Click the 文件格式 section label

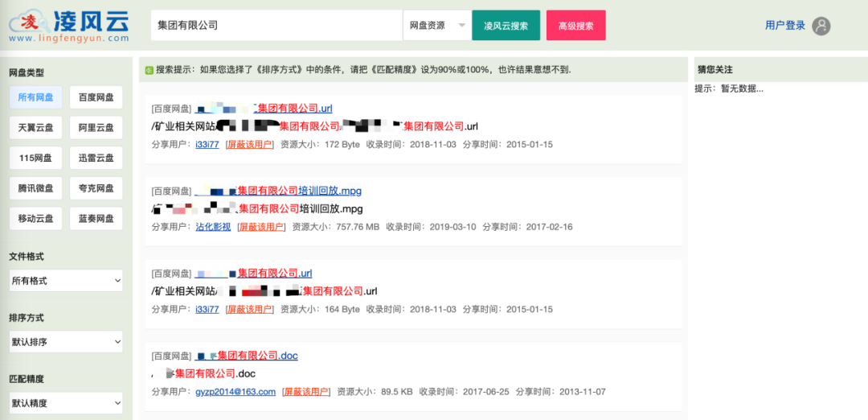(27, 257)
